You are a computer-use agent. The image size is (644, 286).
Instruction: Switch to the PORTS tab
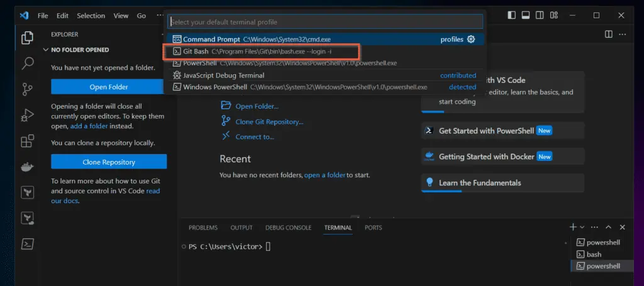click(x=374, y=228)
